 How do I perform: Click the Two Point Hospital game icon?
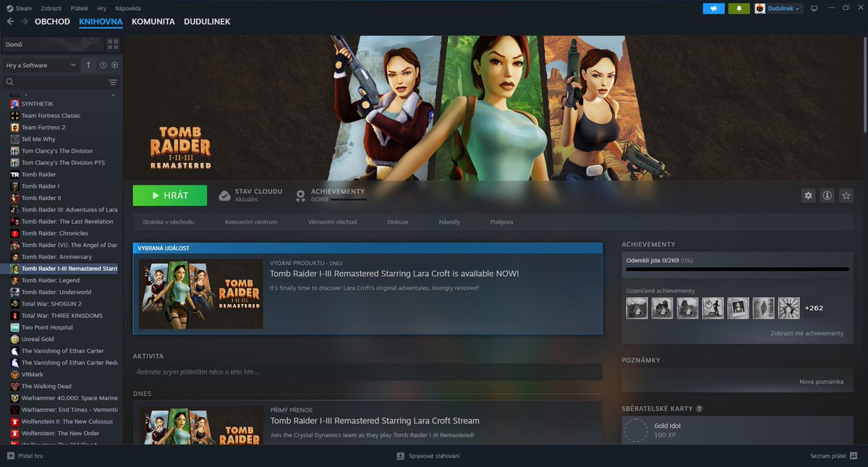[x=14, y=327]
